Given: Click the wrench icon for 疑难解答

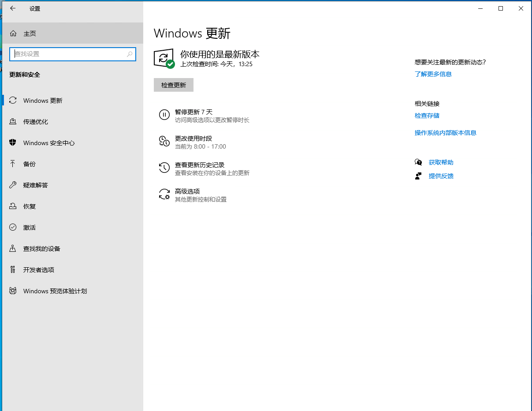Looking at the screenshot, I should click(13, 185).
